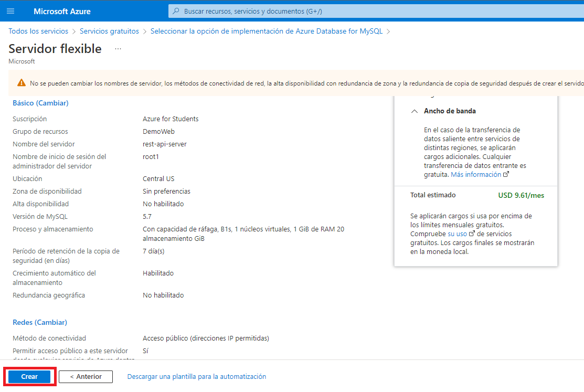Select the Azure for Students value

click(171, 119)
